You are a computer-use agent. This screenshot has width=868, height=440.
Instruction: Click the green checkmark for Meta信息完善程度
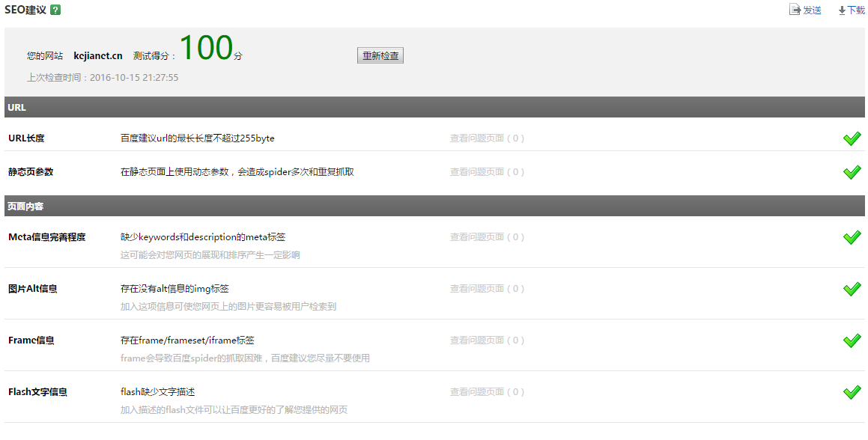point(852,237)
